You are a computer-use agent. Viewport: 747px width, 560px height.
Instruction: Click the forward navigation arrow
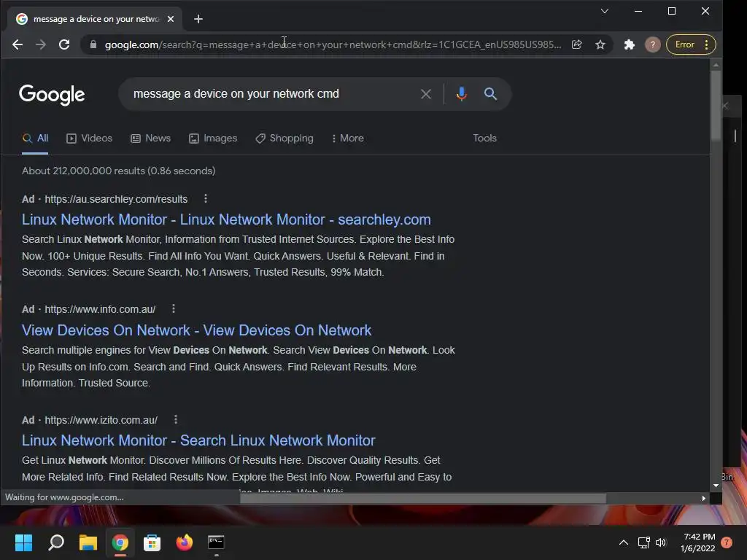pos(41,44)
